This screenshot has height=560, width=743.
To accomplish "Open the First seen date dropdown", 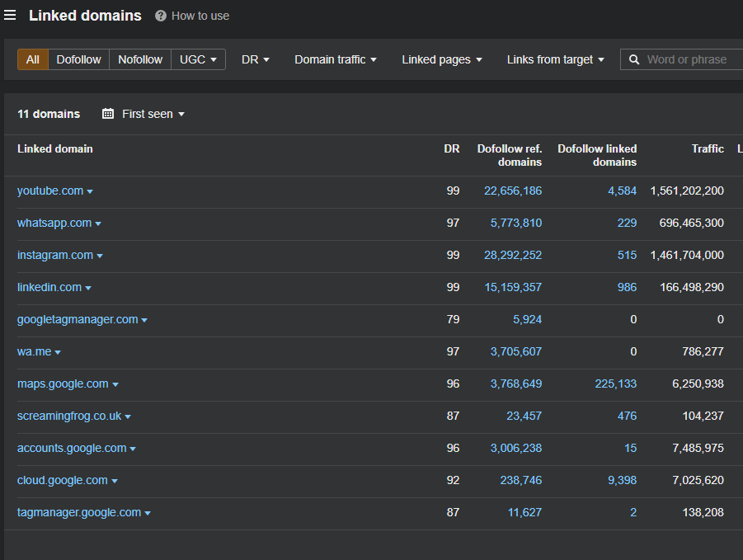I will click(153, 114).
